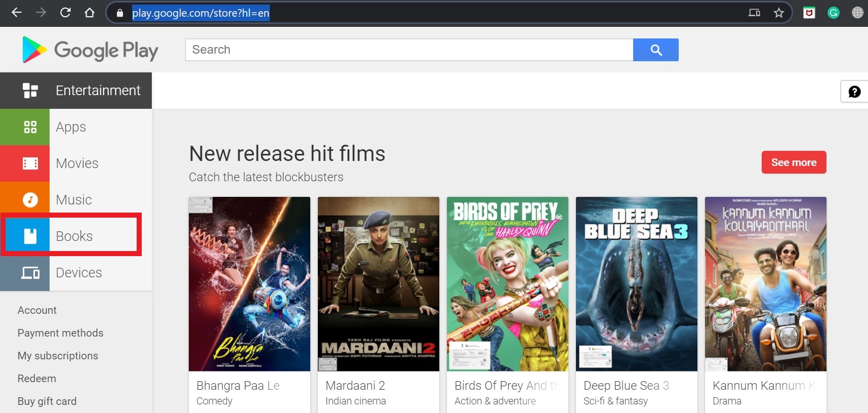Open My subscriptions link

(58, 356)
